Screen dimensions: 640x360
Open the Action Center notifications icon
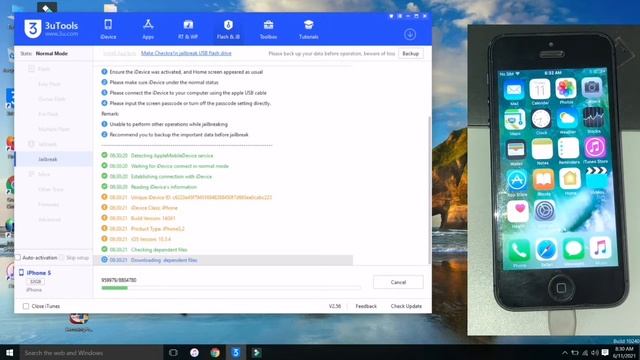point(605,353)
